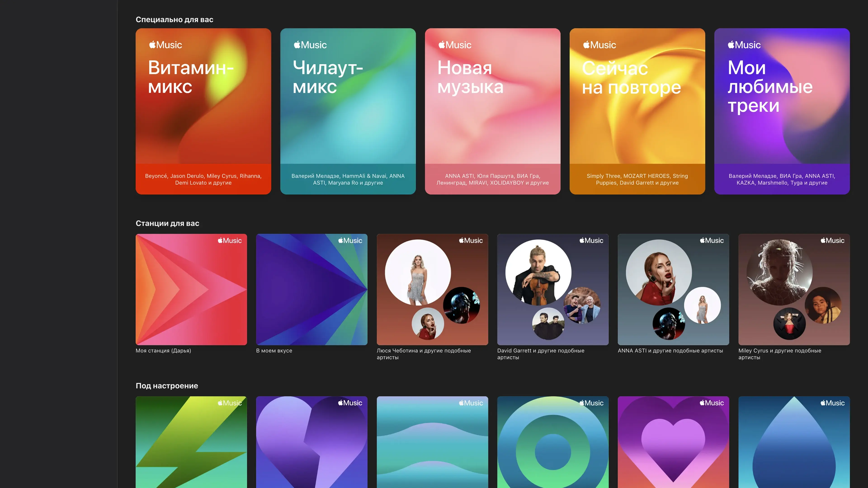This screenshot has width=868, height=488.
Task: Play Моя станция (Дарья) station
Action: tap(191, 289)
